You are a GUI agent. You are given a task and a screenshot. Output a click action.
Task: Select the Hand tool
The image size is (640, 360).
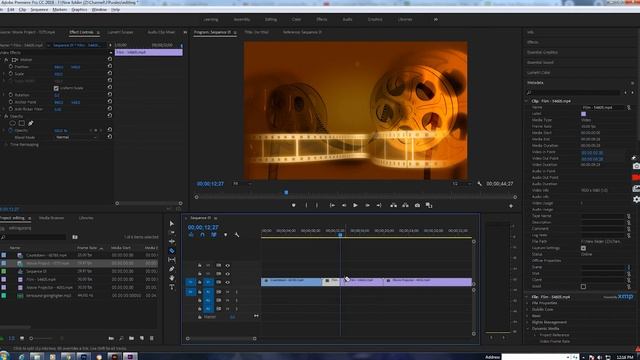click(171, 278)
